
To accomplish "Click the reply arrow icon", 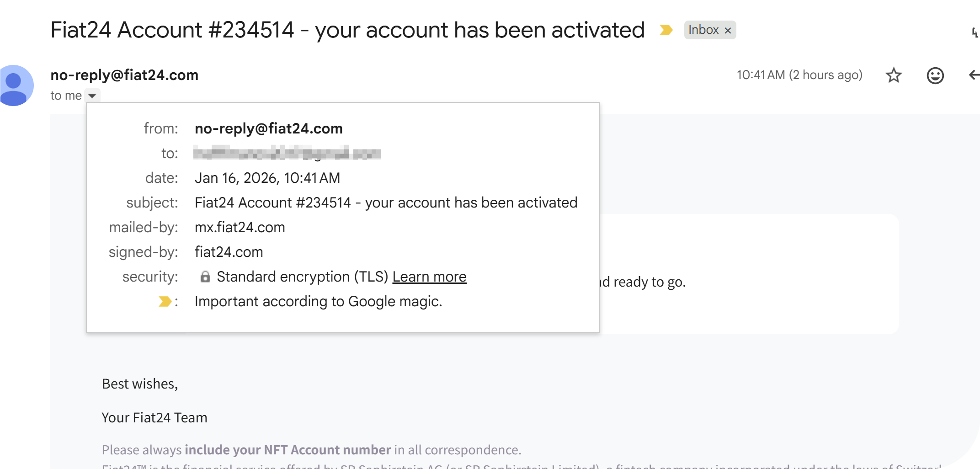I will click(974, 75).
